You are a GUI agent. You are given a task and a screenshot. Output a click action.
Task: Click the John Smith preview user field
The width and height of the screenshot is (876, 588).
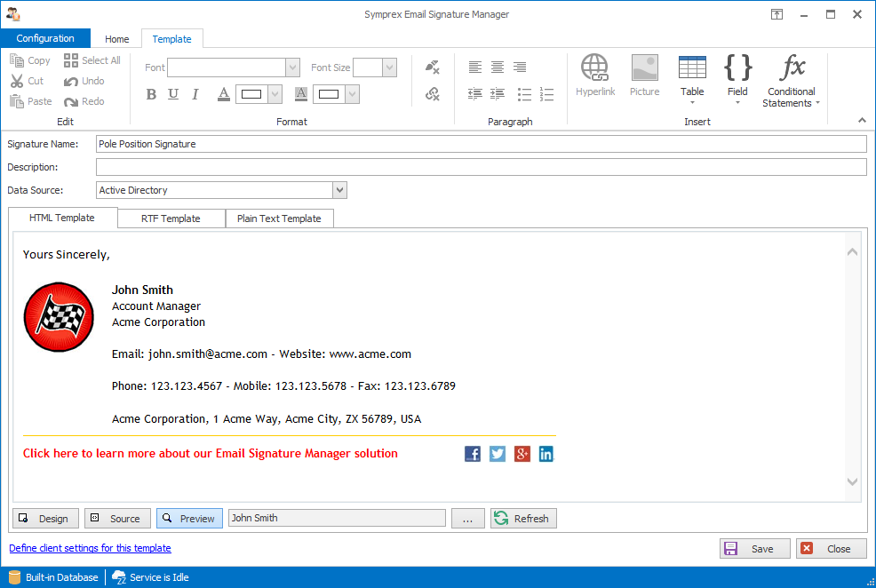pos(337,518)
